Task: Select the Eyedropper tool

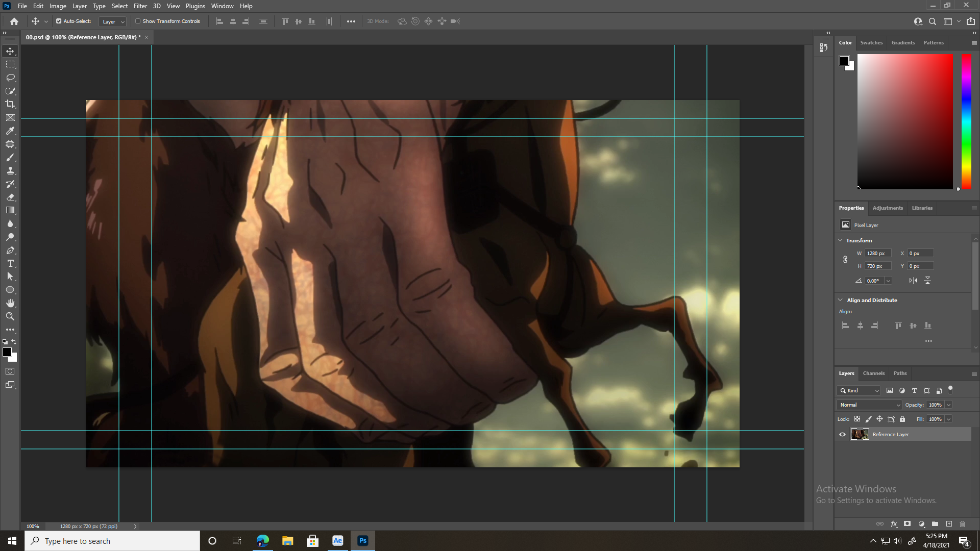Action: (x=10, y=131)
